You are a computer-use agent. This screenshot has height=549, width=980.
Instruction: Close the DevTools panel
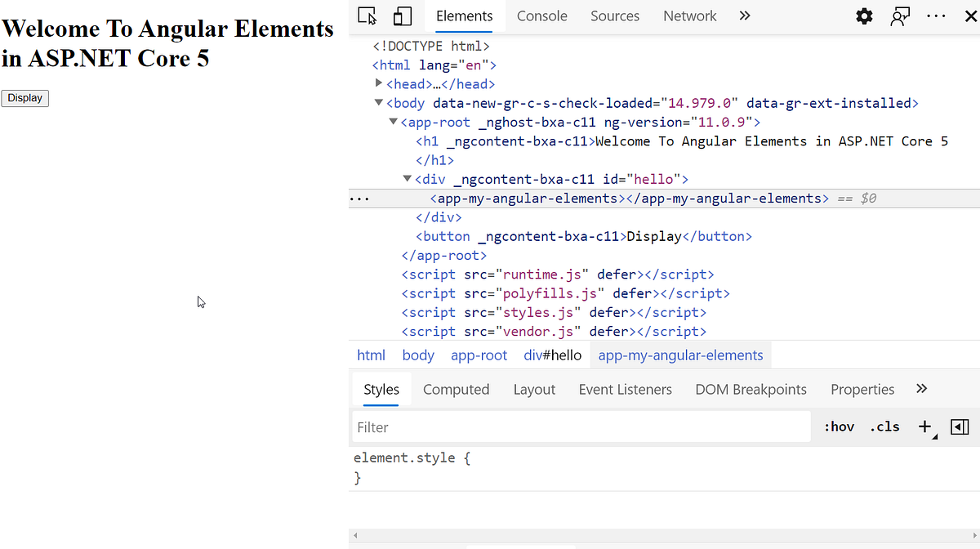969,16
